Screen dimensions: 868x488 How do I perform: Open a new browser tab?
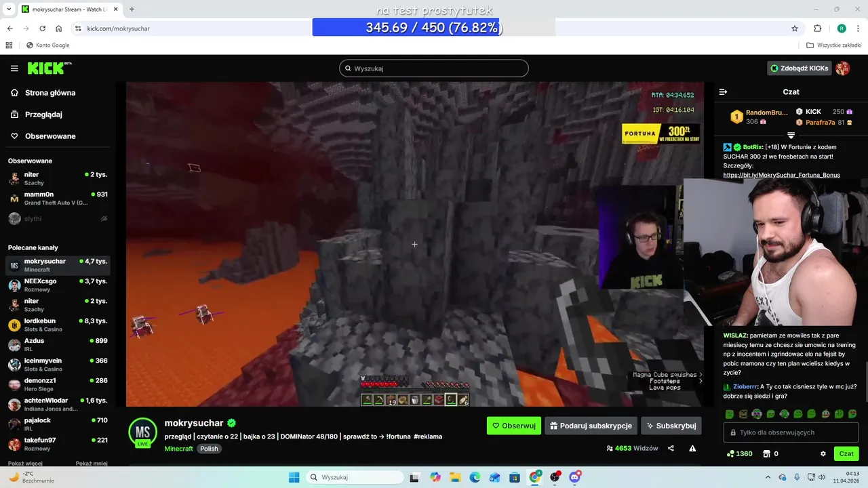(x=132, y=9)
